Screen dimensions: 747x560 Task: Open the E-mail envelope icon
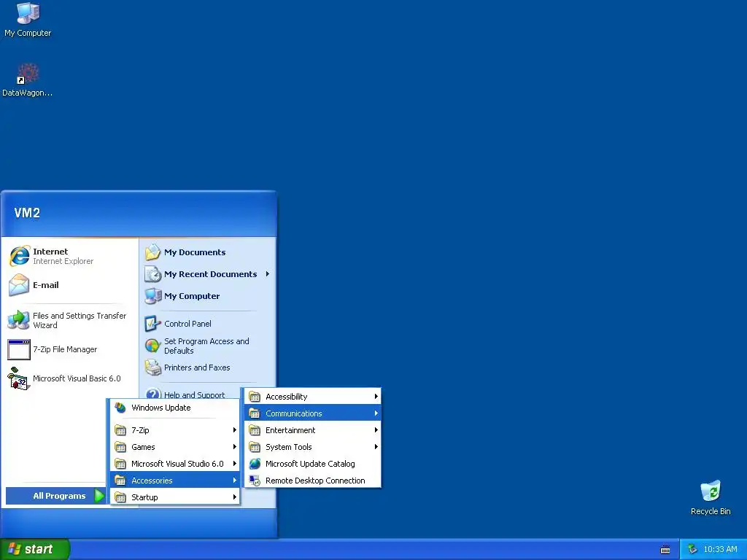coord(20,285)
